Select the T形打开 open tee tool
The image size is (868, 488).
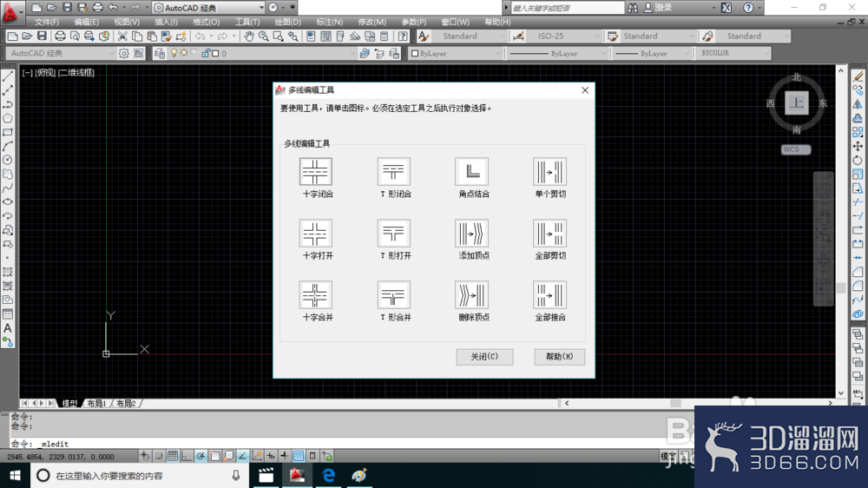click(393, 234)
